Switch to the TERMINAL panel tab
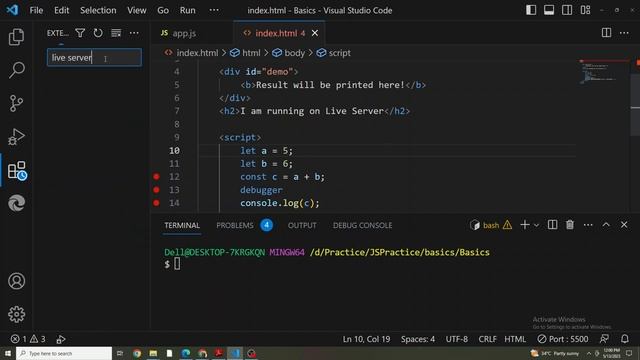This screenshot has height=360, width=640. tap(182, 225)
